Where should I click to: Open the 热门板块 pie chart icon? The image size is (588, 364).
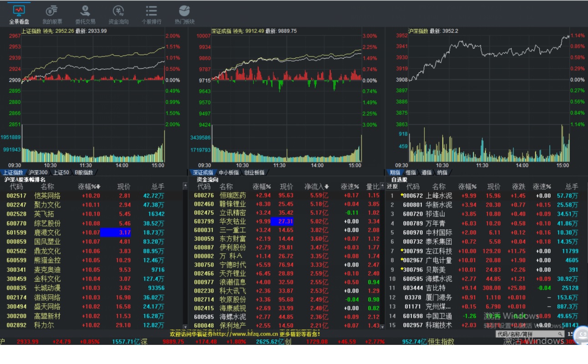(x=184, y=15)
